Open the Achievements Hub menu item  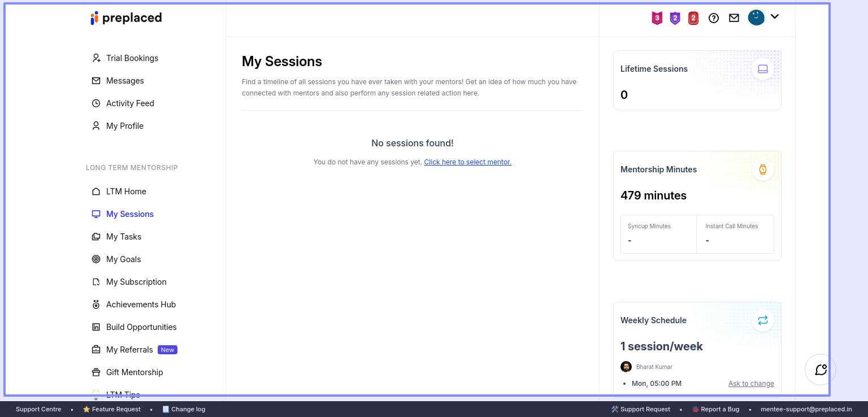[x=141, y=305]
